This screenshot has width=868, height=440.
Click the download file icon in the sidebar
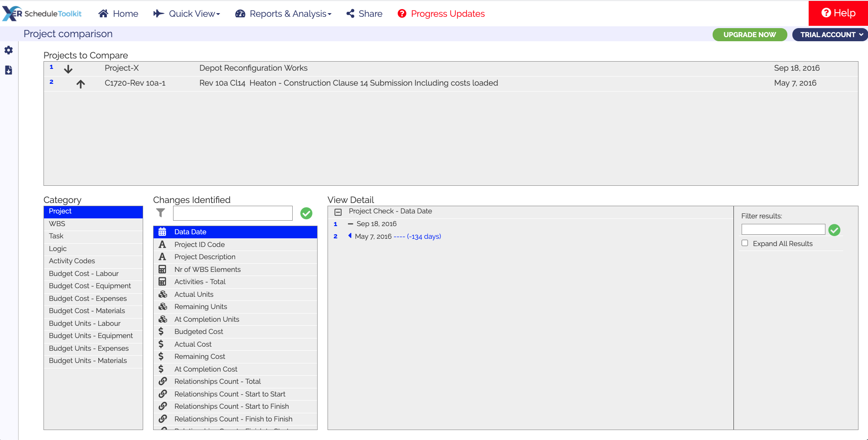[9, 70]
